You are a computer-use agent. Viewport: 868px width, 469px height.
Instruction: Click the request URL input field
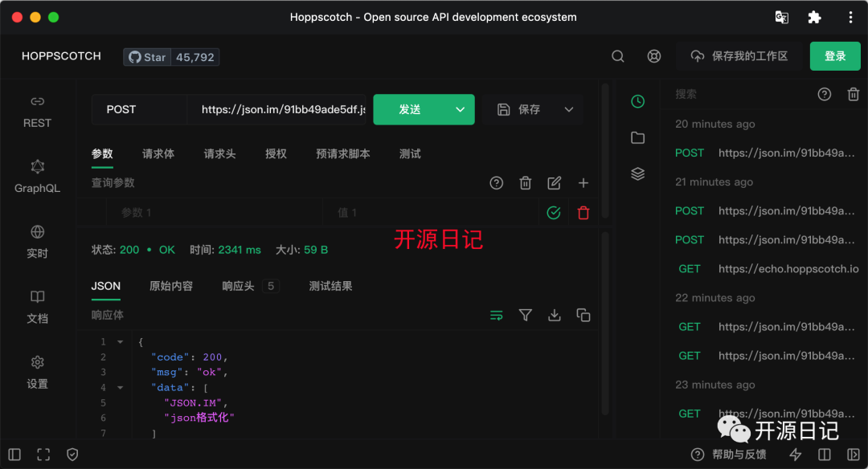pyautogui.click(x=276, y=109)
